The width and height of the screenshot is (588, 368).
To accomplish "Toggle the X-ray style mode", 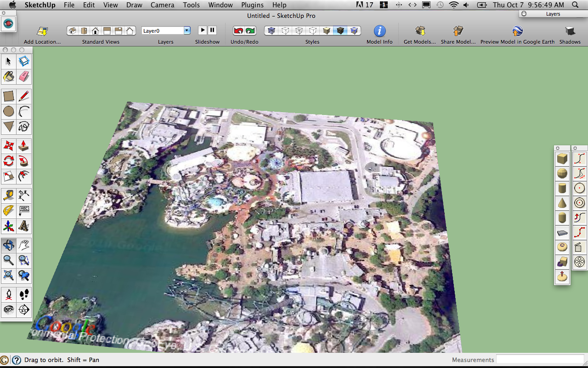I will tap(271, 30).
